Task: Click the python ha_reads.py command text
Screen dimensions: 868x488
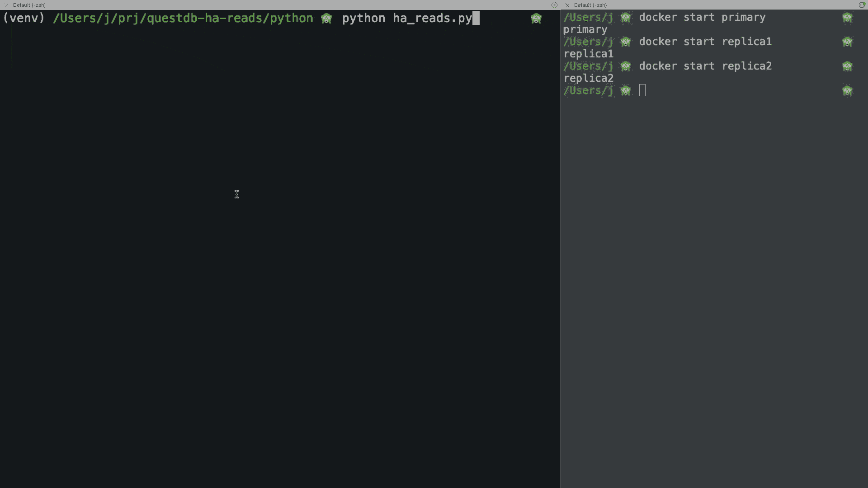Action: tap(407, 19)
